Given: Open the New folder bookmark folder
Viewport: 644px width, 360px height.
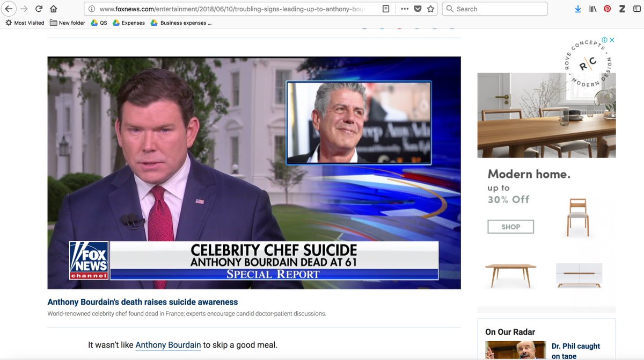Looking at the screenshot, I should [x=68, y=23].
